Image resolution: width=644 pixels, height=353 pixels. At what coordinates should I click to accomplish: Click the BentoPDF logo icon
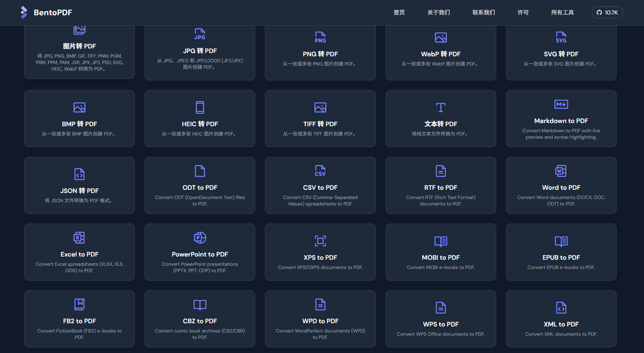click(24, 12)
